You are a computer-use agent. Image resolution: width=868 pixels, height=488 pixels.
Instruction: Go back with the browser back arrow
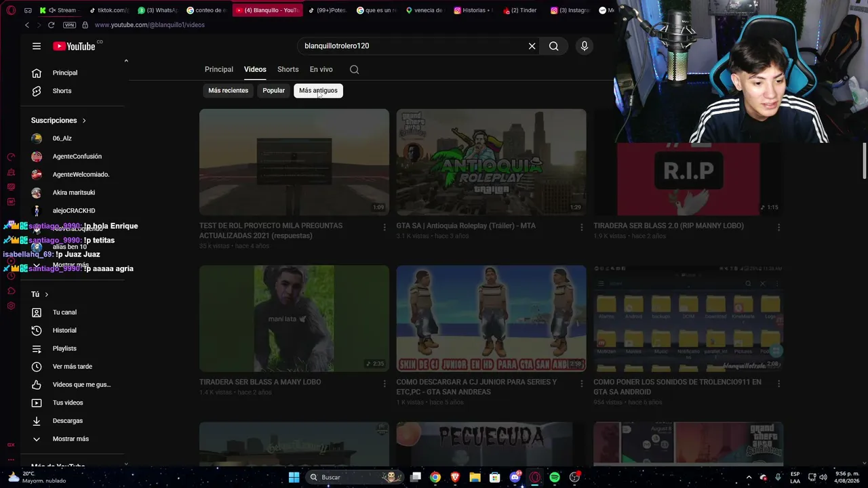click(x=27, y=25)
